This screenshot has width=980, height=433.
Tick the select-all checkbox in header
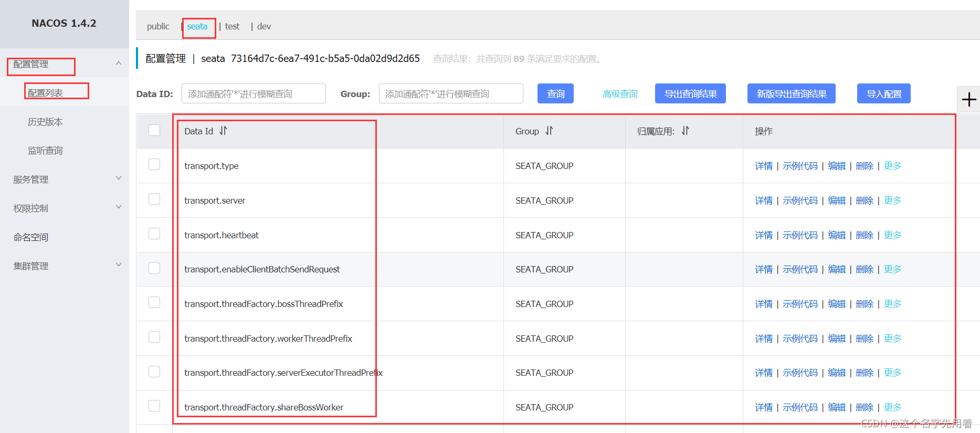(154, 130)
